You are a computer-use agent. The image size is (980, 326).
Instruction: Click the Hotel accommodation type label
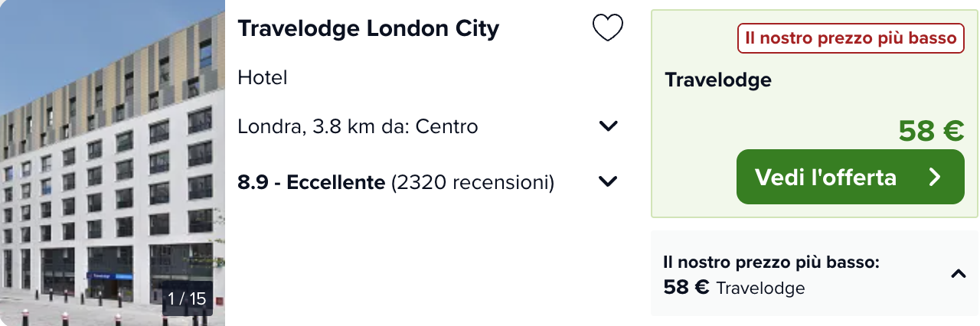pos(263,77)
